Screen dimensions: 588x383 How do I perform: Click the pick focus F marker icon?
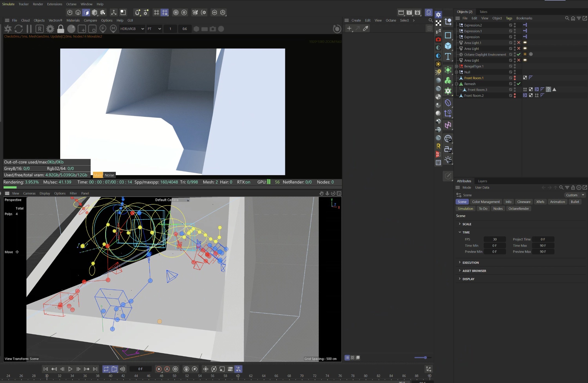point(103,29)
